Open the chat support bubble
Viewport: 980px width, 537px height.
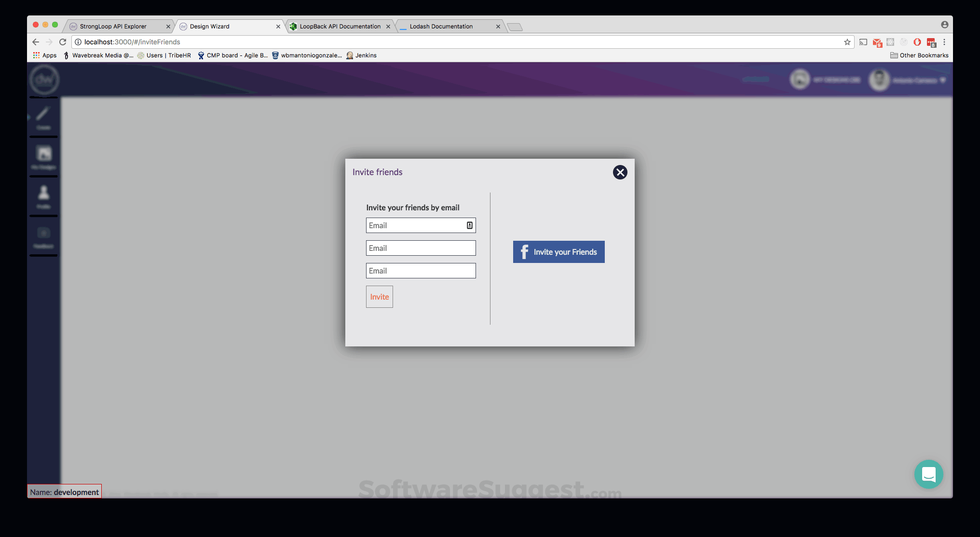pos(928,474)
